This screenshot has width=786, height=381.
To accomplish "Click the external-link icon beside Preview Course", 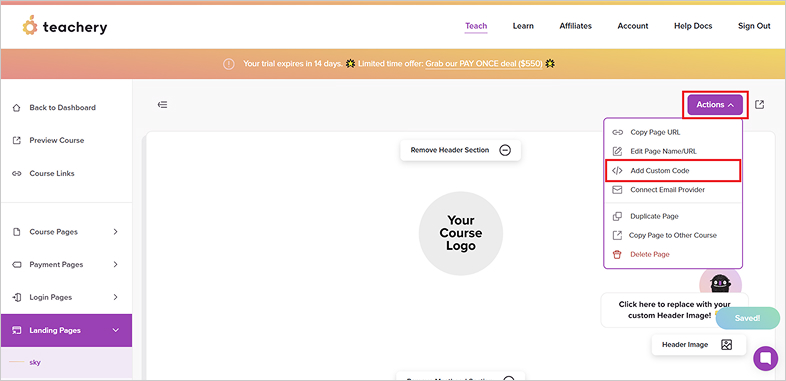I will pyautogui.click(x=17, y=140).
